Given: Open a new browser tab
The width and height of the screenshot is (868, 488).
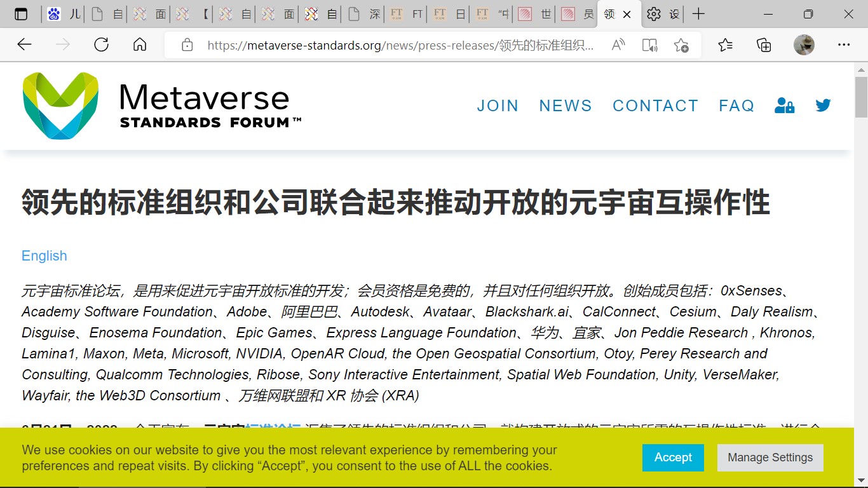Looking at the screenshot, I should pyautogui.click(x=698, y=14).
